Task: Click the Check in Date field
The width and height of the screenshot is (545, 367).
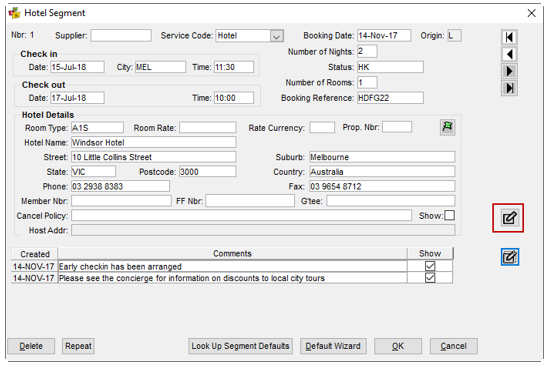Action: click(78, 67)
